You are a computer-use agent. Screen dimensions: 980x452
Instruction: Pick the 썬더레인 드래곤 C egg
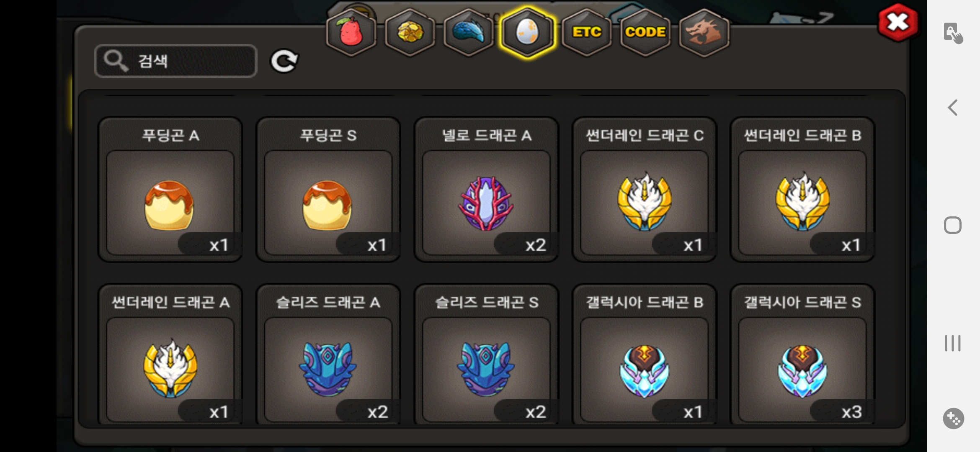(644, 190)
